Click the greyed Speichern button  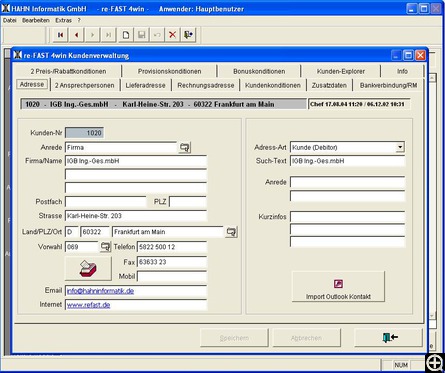[x=234, y=338]
